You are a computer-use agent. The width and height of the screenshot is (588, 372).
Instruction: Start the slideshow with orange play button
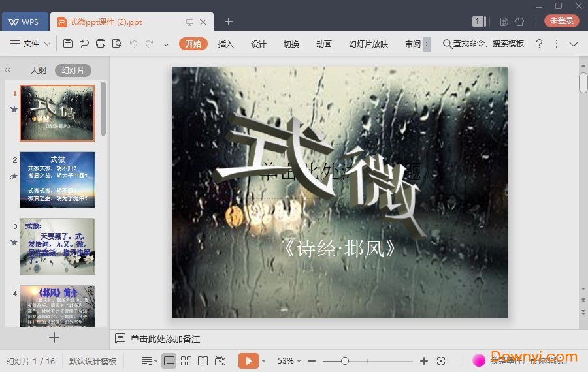248,361
